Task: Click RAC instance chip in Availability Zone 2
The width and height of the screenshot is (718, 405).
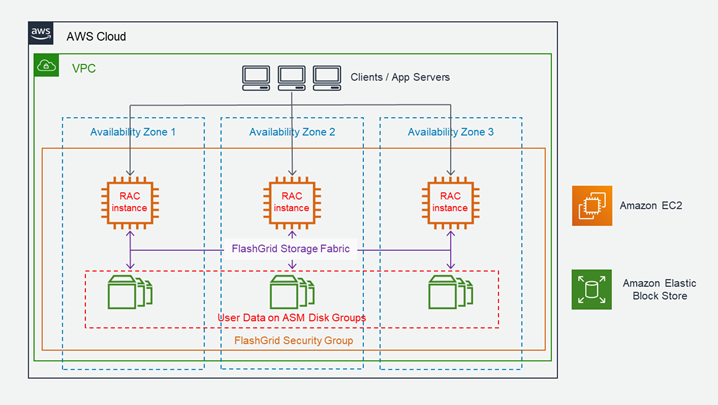Action: tap(292, 203)
